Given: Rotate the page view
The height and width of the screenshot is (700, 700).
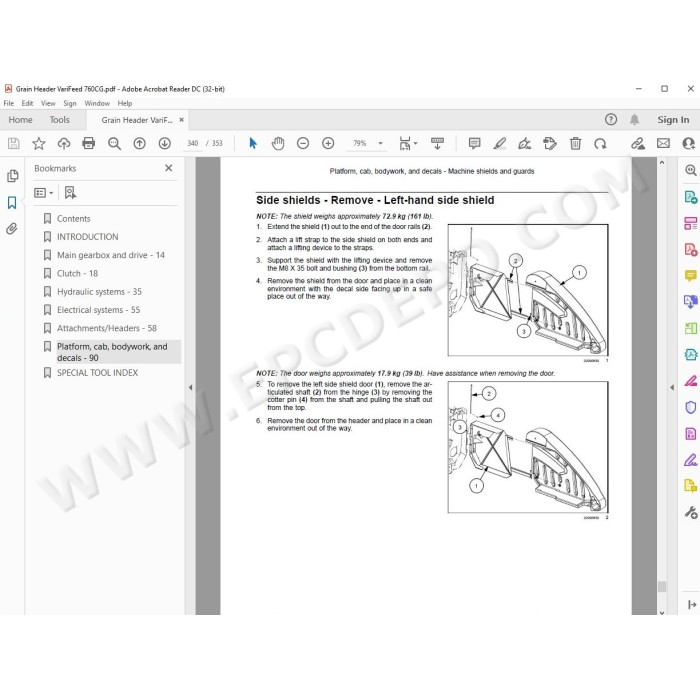Looking at the screenshot, I should [x=600, y=143].
